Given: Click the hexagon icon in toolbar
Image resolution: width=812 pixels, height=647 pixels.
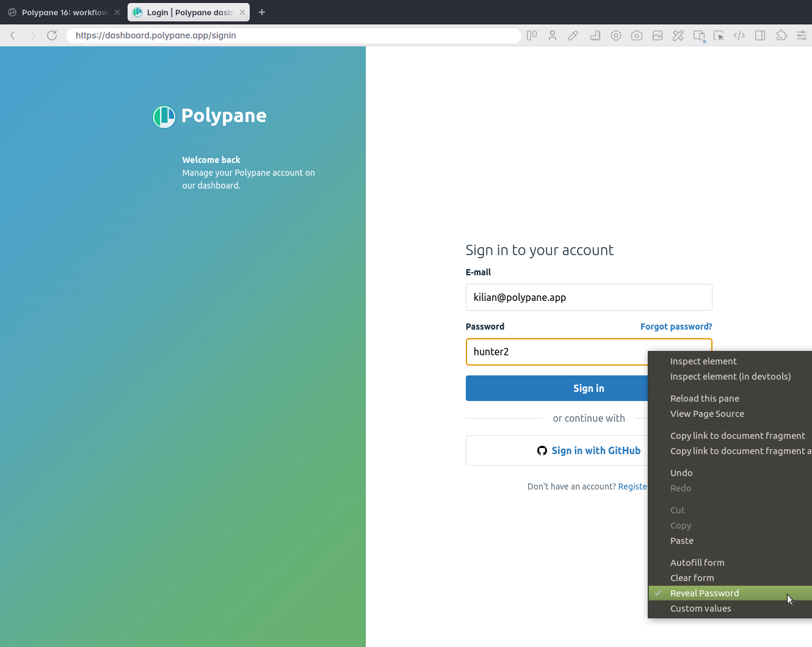Looking at the screenshot, I should 616,35.
